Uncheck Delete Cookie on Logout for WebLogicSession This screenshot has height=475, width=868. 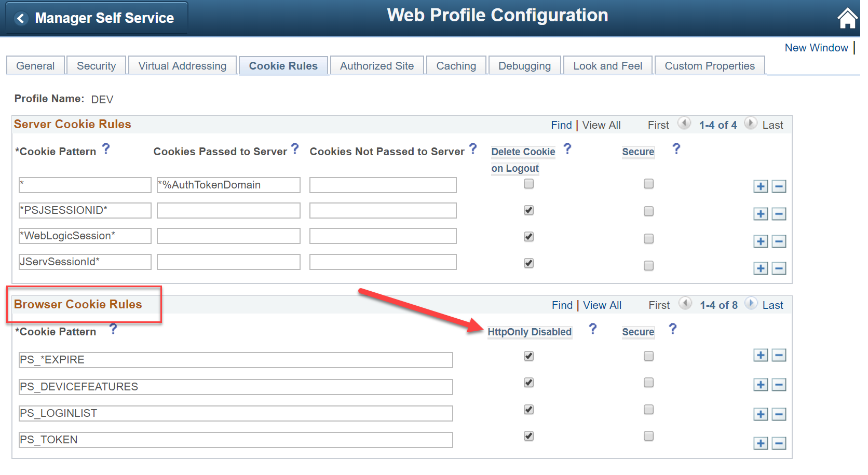(528, 237)
